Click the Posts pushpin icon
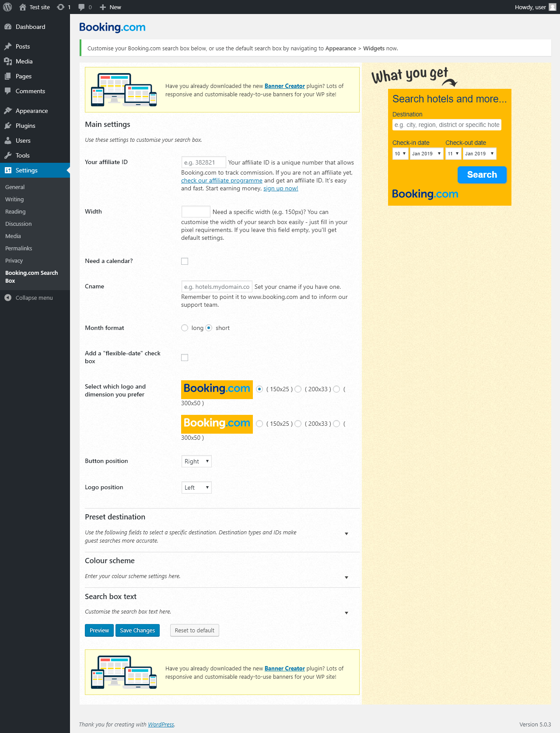Viewport: 560px width, 733px height. tap(8, 46)
